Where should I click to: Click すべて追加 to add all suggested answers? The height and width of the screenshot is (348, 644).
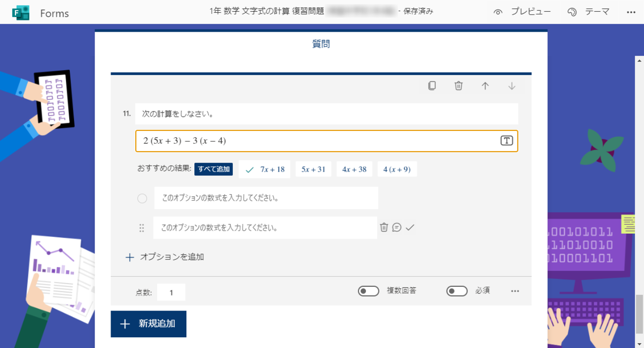(213, 168)
